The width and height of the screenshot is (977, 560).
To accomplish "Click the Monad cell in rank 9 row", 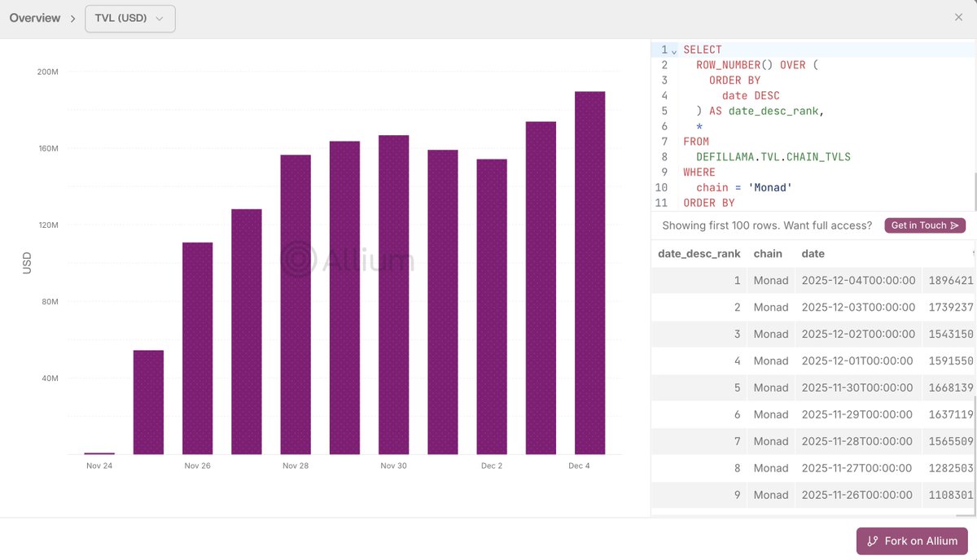I will coord(771,495).
